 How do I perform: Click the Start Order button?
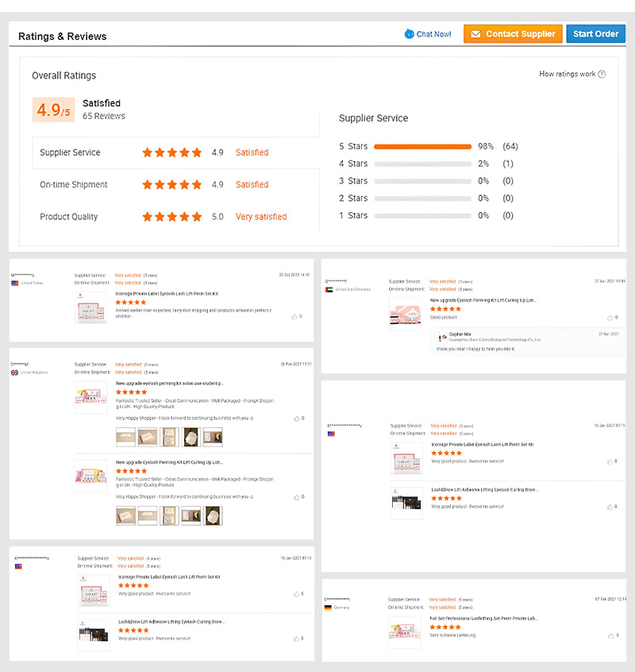pos(595,34)
